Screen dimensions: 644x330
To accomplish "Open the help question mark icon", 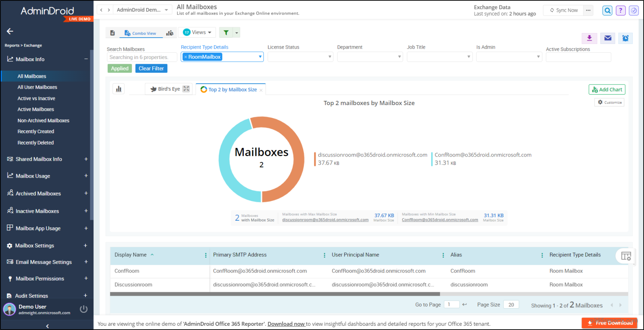I will point(621,10).
